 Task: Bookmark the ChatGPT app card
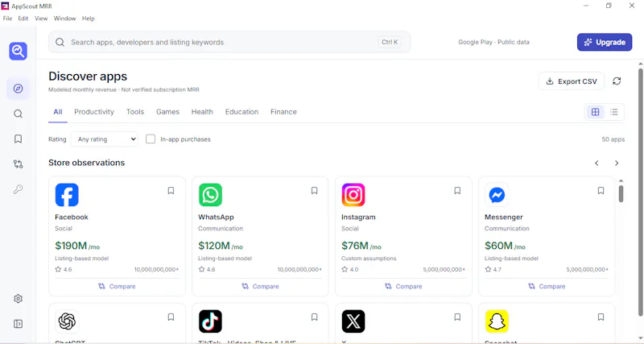coord(171,317)
